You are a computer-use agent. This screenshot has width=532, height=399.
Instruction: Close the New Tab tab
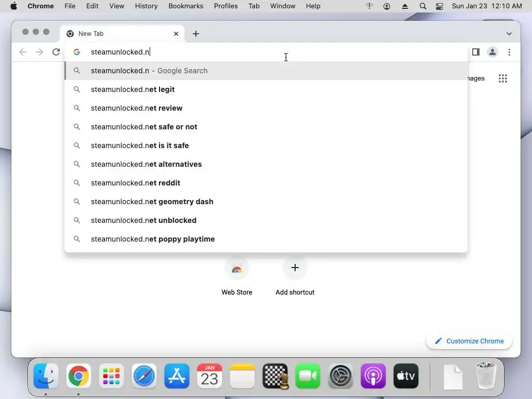point(176,34)
